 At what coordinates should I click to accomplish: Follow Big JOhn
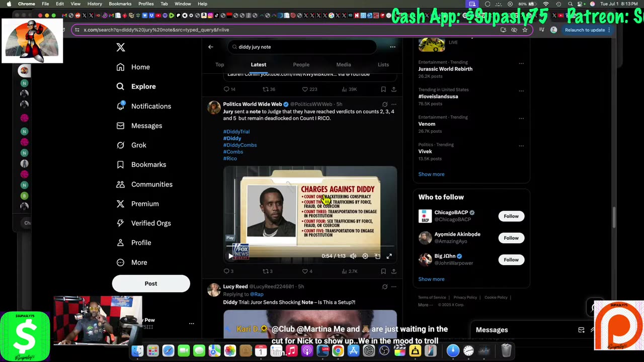point(511,259)
